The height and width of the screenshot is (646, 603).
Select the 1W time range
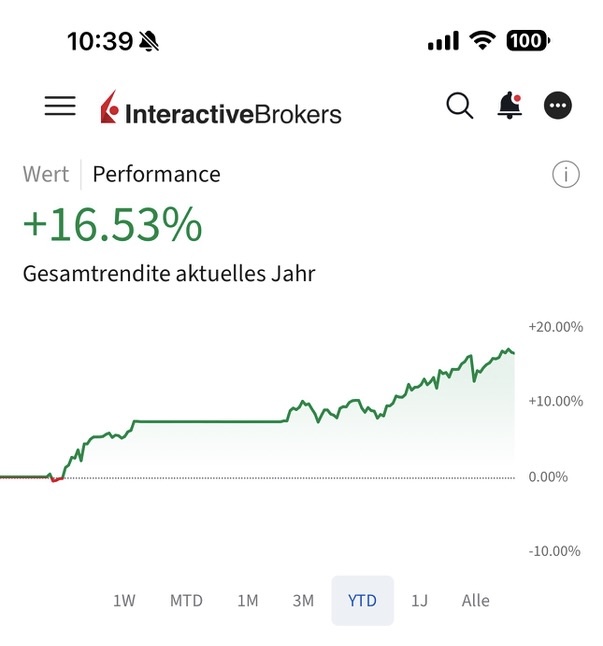[x=124, y=600]
